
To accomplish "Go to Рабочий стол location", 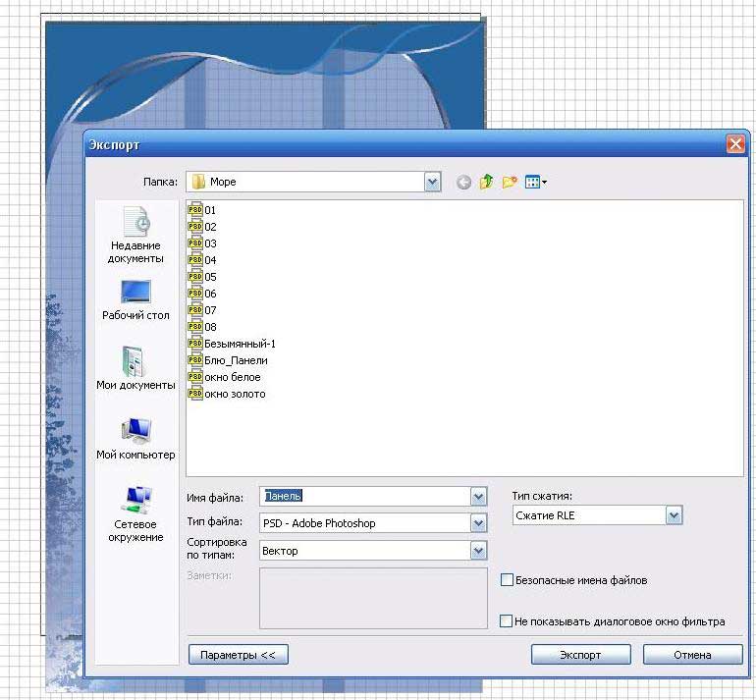I will (135, 299).
